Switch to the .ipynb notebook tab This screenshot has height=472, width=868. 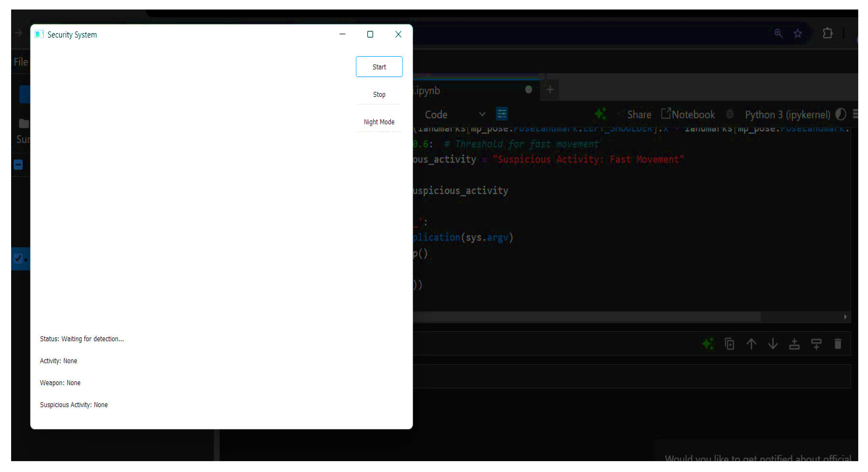477,90
